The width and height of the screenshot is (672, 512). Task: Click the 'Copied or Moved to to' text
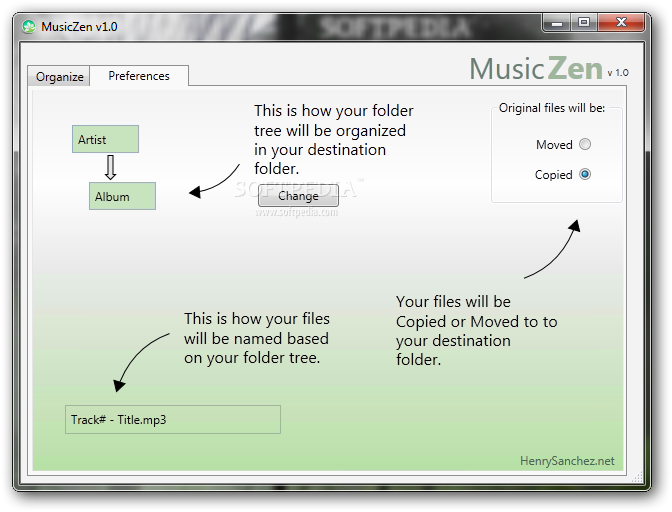tap(477, 322)
